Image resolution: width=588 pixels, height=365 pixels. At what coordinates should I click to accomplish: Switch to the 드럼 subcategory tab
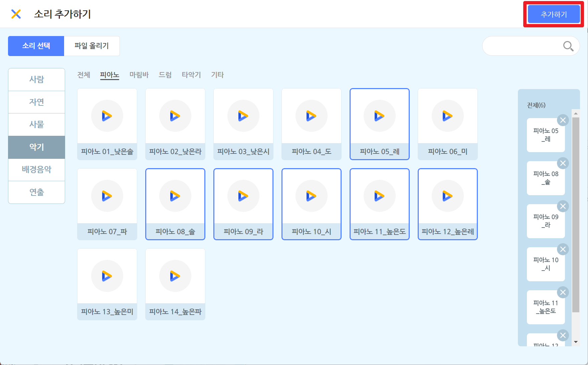[165, 75]
